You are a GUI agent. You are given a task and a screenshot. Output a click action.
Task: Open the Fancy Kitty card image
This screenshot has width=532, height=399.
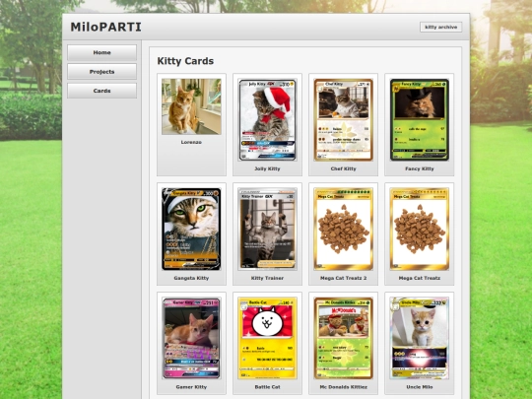420,120
